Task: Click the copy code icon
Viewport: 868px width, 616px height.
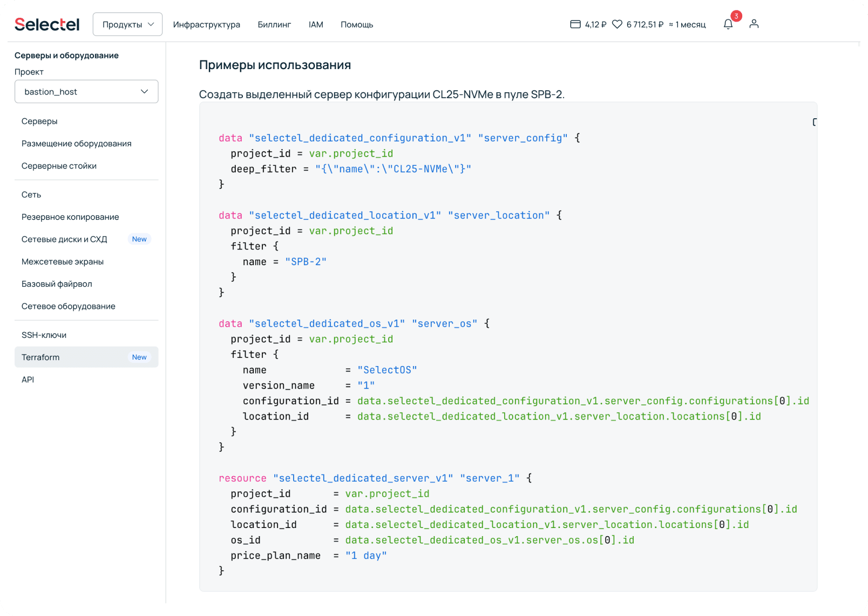Action: tap(814, 122)
